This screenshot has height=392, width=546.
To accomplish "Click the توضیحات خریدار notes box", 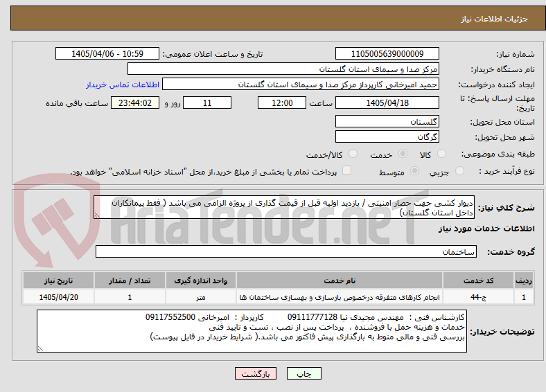I will [x=252, y=331].
